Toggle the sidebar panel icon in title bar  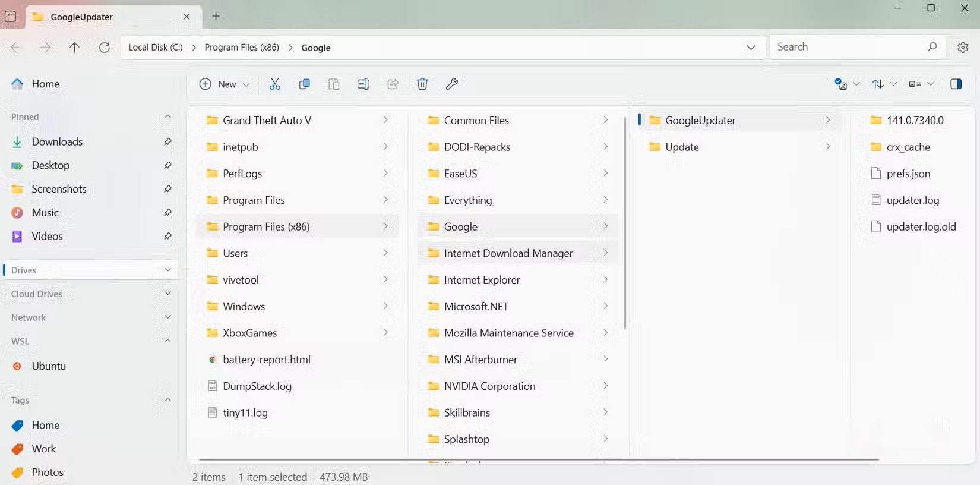point(11,17)
